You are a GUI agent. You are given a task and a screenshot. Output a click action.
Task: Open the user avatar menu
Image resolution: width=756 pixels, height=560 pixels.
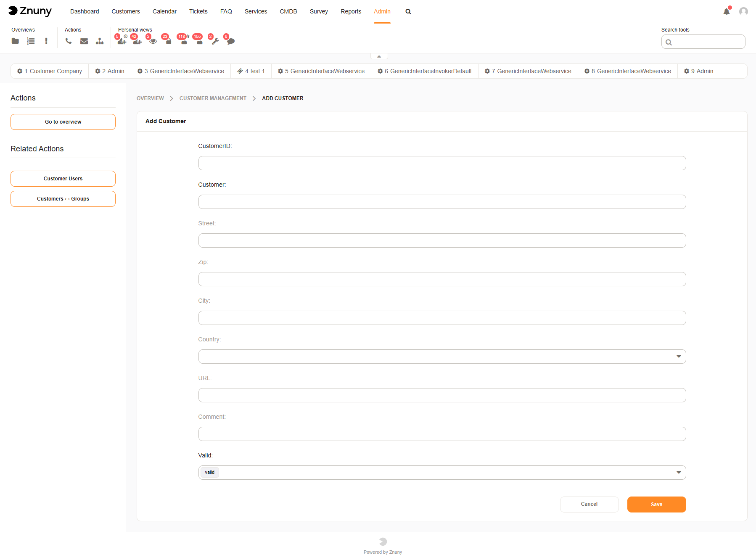[x=743, y=11]
